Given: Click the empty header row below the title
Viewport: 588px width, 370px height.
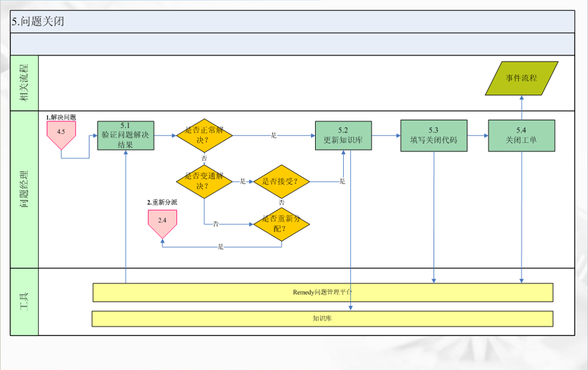Looking at the screenshot, I should click(x=292, y=44).
